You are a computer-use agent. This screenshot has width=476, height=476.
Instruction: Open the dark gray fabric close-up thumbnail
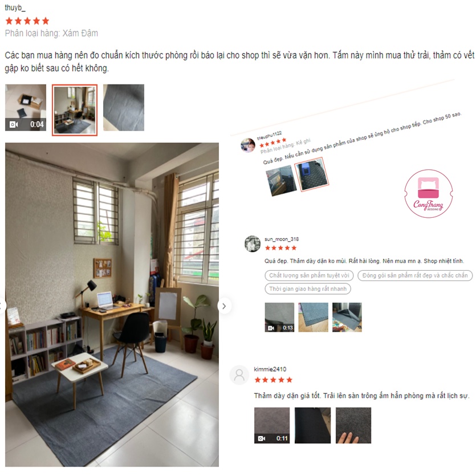[x=124, y=108]
